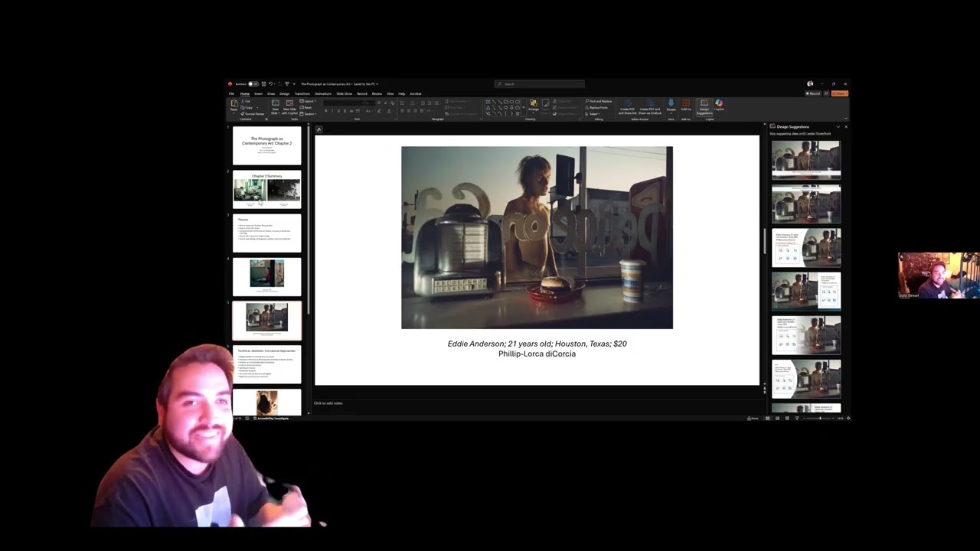
Task: Click the Copilot icon in the ribbon
Action: [719, 104]
